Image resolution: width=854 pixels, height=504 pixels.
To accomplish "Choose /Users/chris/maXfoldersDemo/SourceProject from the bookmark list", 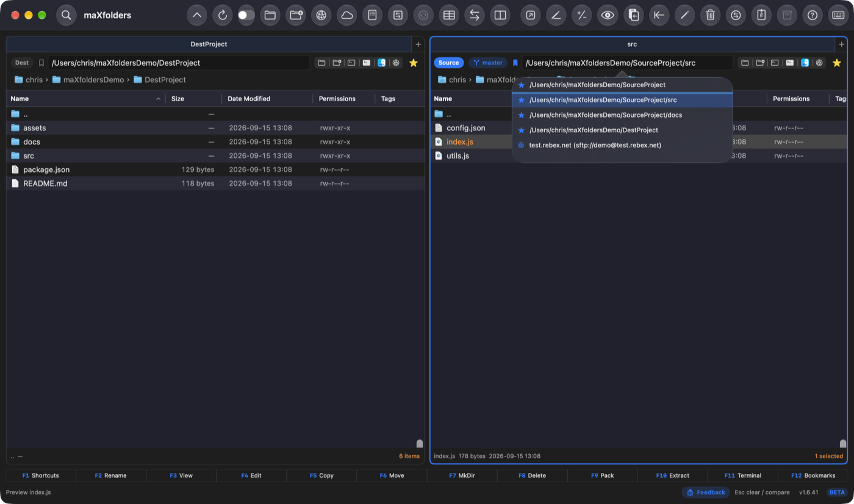I will [622, 85].
